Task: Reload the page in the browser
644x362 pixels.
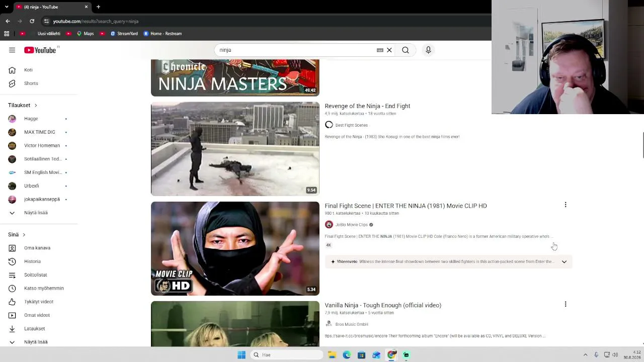Action: point(32,21)
